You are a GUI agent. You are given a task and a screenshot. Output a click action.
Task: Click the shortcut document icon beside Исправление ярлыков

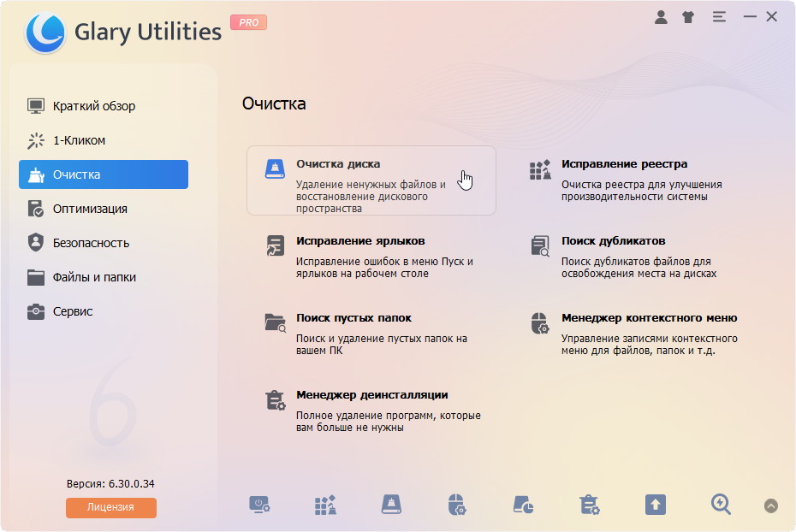[x=275, y=246]
